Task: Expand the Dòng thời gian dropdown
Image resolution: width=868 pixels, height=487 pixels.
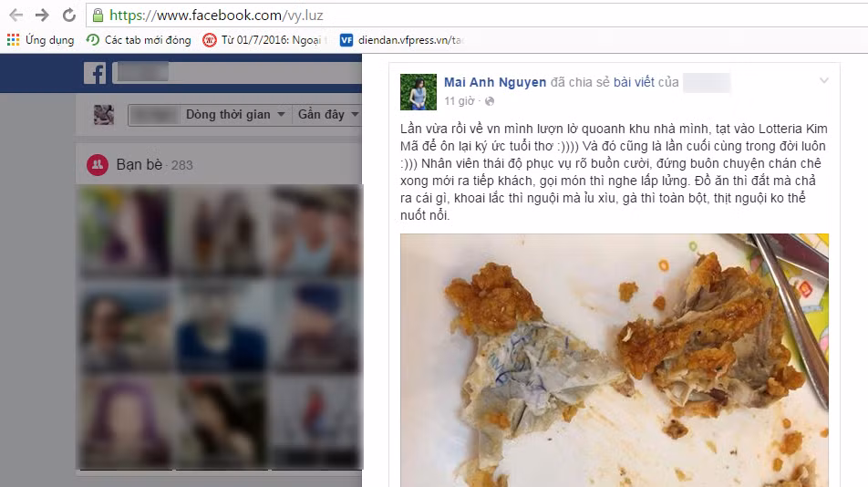Action: point(235,115)
